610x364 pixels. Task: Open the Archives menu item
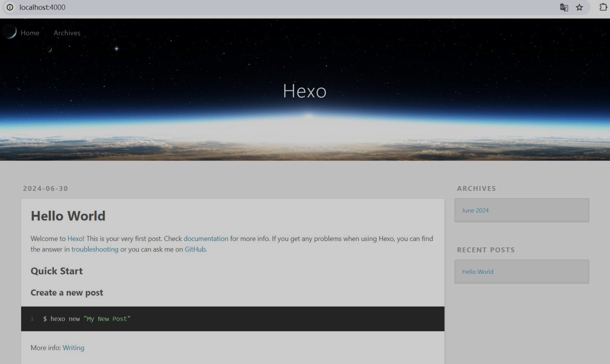67,33
